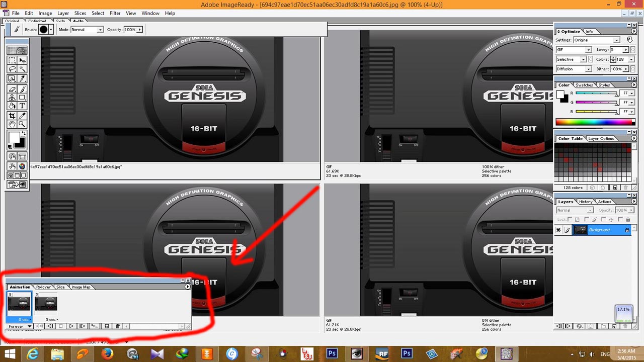This screenshot has width=644, height=362.
Task: Add new color in Color Table
Action: click(x=614, y=188)
